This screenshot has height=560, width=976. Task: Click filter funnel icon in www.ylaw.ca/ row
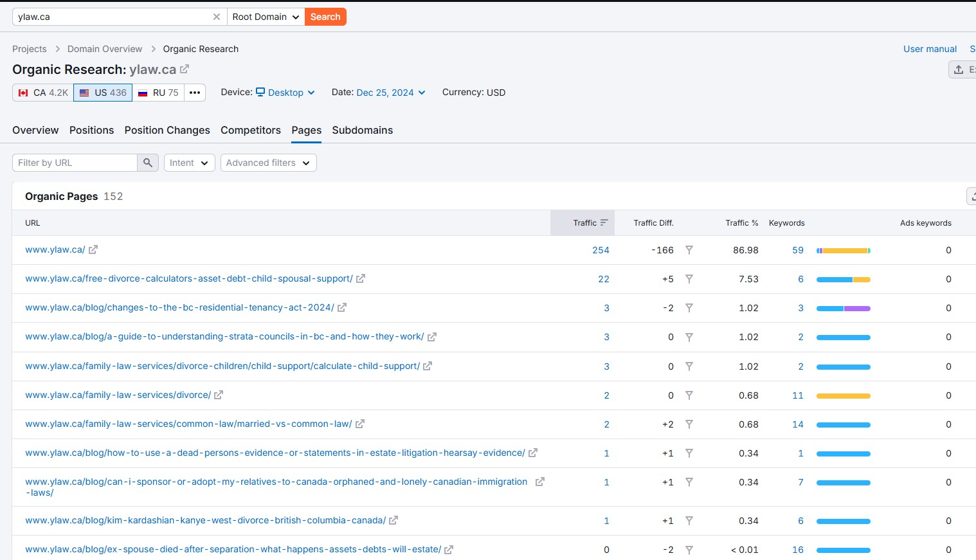689,250
